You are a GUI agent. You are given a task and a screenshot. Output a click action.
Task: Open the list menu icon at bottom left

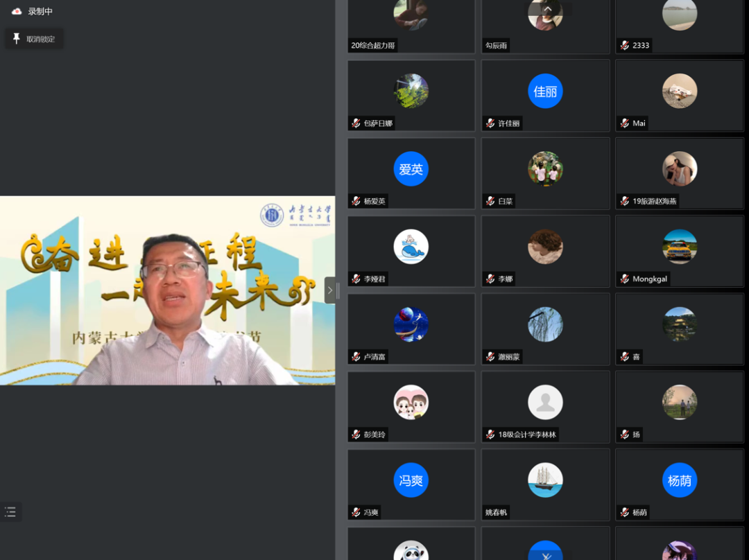point(10,511)
